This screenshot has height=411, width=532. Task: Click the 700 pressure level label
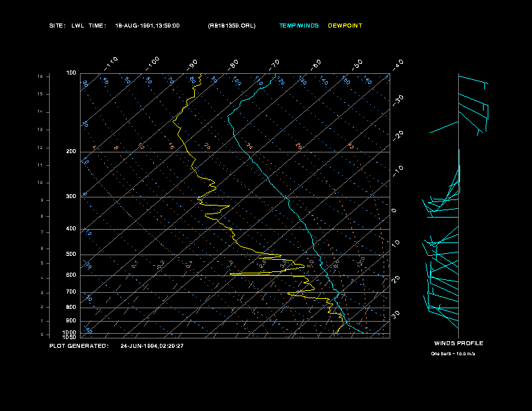pos(71,291)
